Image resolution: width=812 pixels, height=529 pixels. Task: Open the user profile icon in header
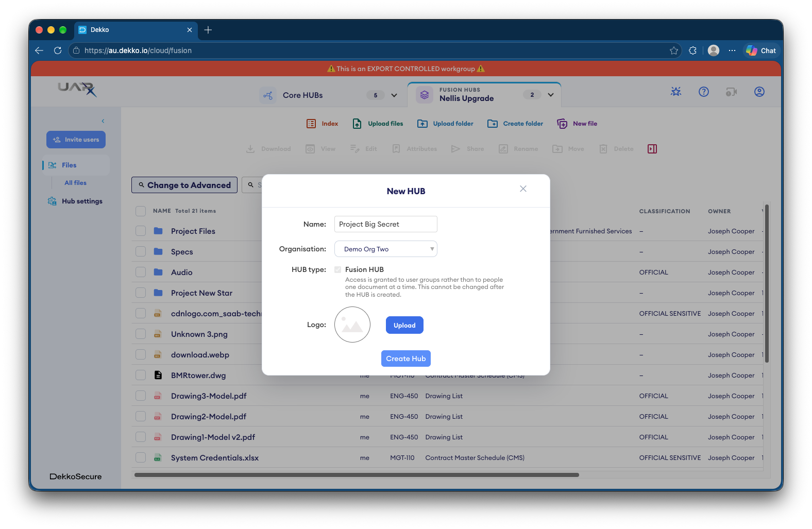759,92
